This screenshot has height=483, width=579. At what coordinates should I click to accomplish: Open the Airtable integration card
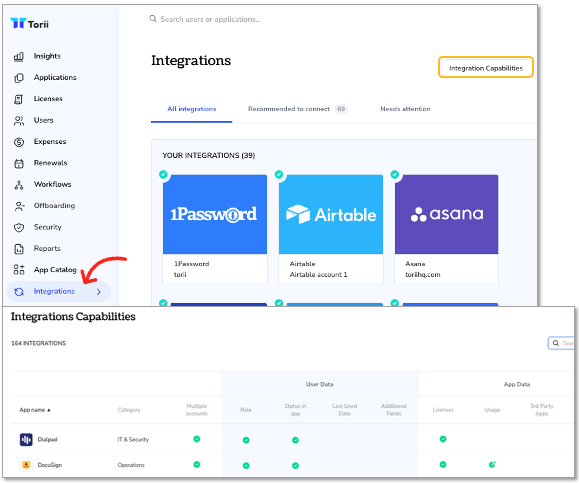pos(331,229)
